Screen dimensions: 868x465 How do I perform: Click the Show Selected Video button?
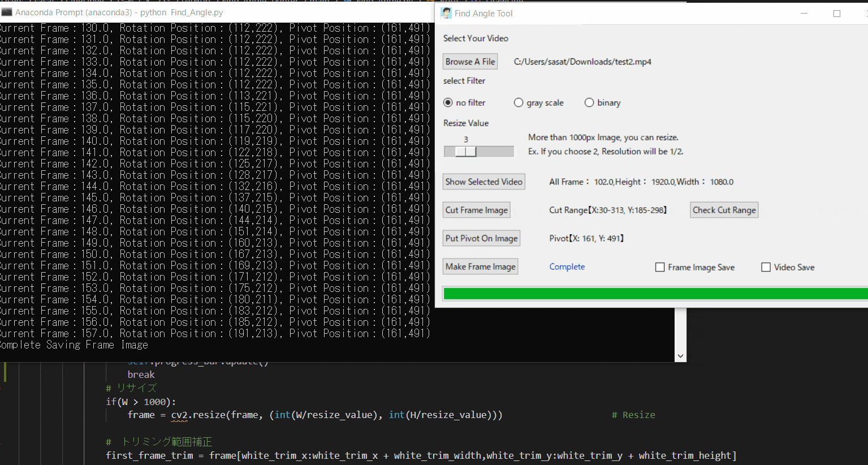click(483, 182)
